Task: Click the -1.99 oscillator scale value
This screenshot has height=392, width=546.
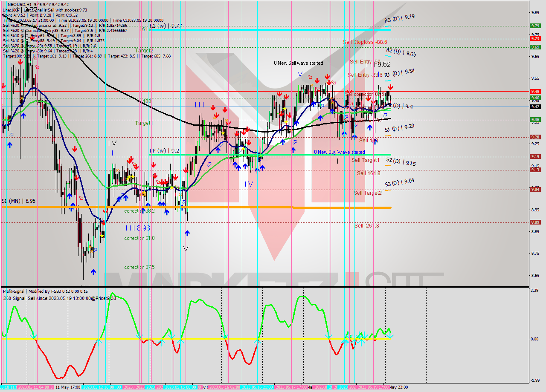Action: [534, 381]
